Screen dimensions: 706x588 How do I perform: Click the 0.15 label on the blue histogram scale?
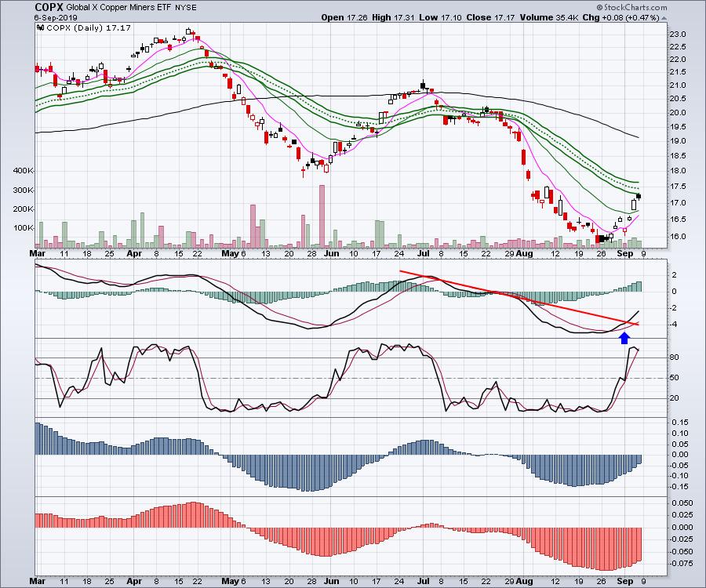[x=680, y=422]
